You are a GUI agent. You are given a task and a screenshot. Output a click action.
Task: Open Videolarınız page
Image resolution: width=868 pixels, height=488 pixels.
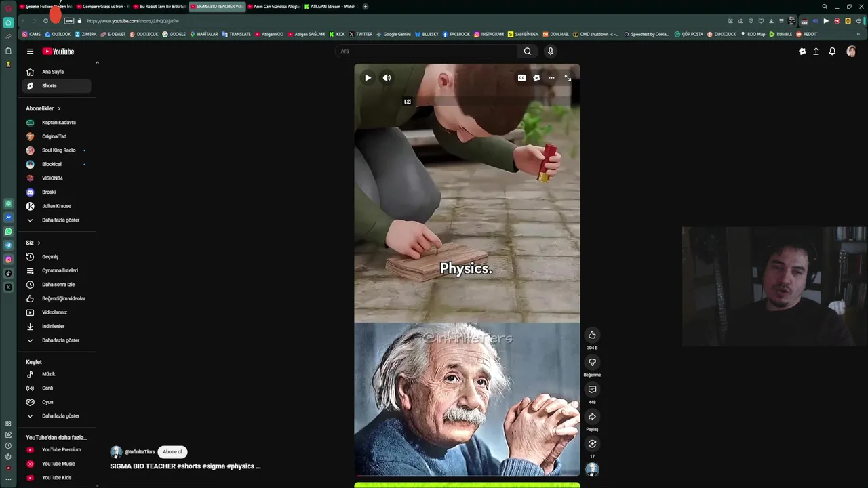pyautogui.click(x=57, y=312)
